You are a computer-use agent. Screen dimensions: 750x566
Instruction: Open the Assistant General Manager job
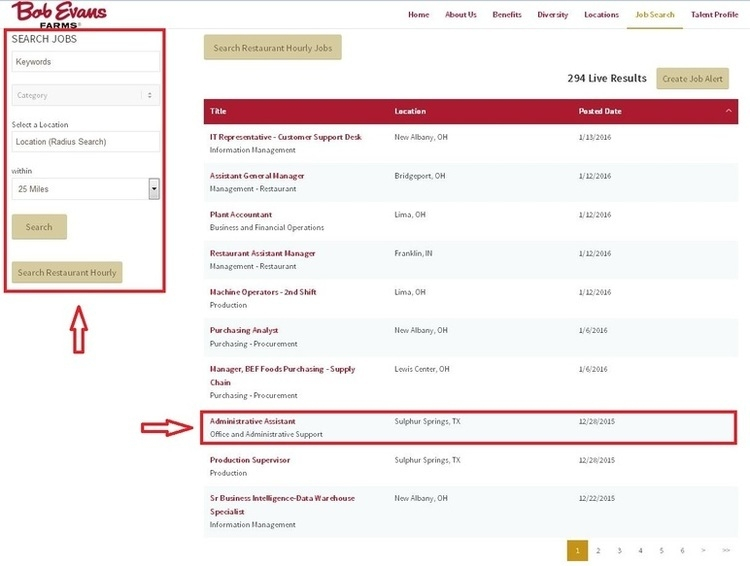pos(257,176)
